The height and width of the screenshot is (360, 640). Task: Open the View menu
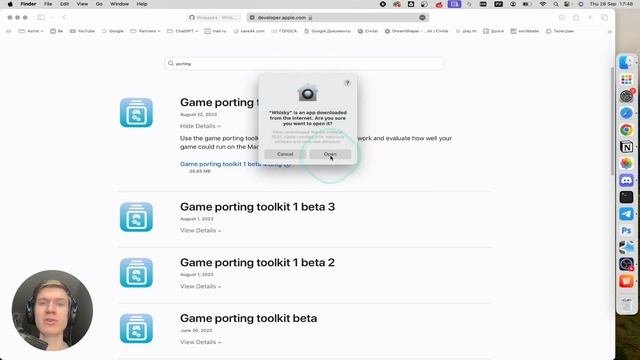coord(82,4)
